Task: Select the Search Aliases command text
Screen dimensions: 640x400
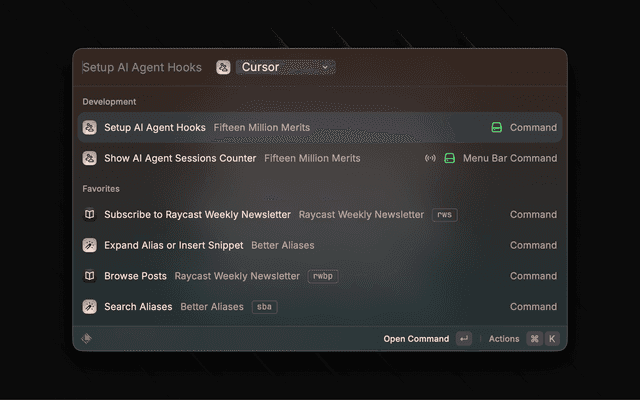Action: [138, 307]
